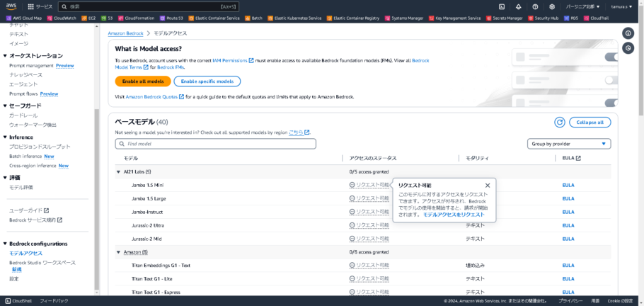Screen dimensions: 644x306
Task: Collapse the セーフガード sidebar section
Action: coord(5,106)
